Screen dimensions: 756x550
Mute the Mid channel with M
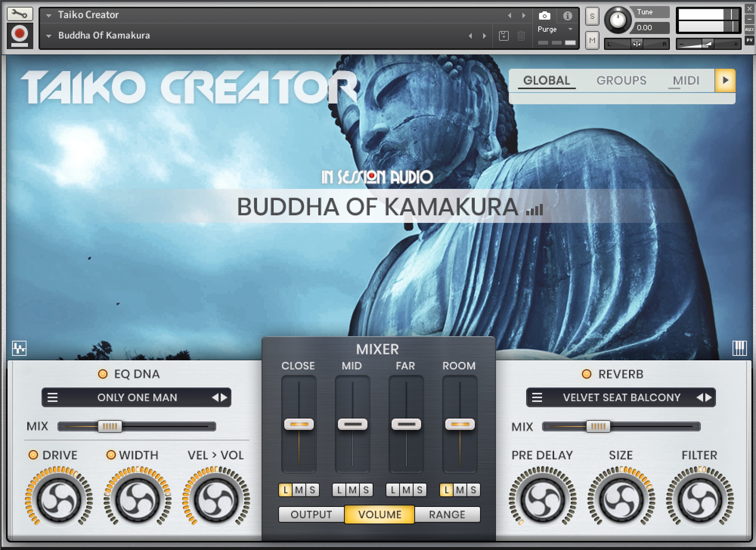coord(353,490)
